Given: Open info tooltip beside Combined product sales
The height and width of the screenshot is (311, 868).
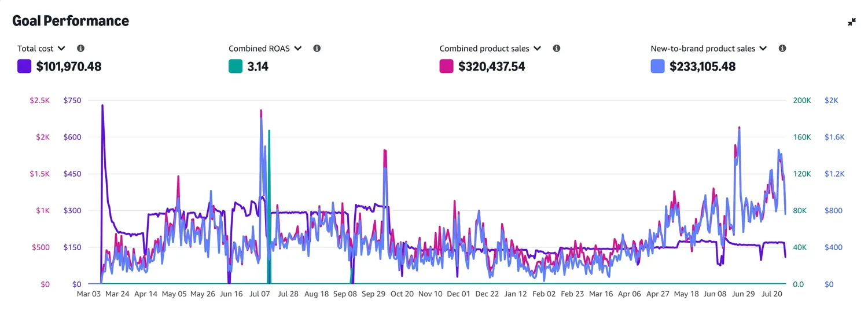Looking at the screenshot, I should (x=556, y=49).
